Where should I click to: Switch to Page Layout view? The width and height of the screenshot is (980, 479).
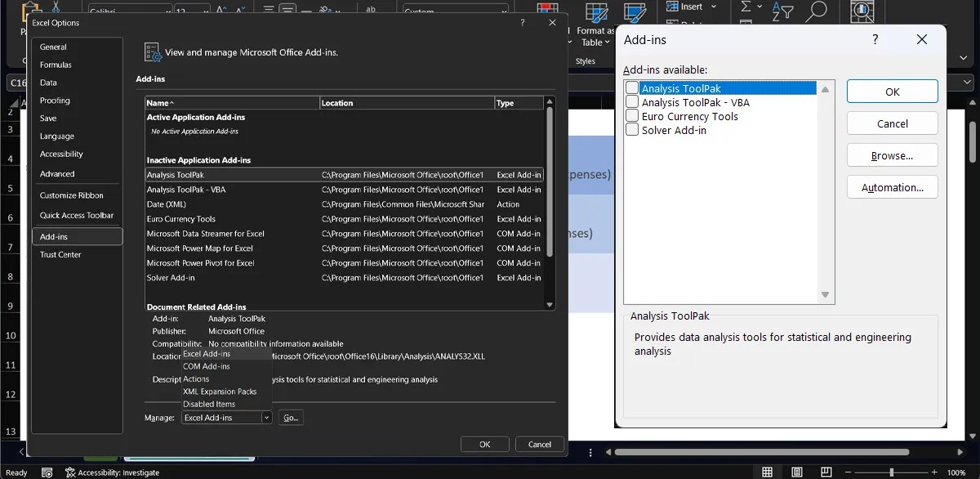796,472
